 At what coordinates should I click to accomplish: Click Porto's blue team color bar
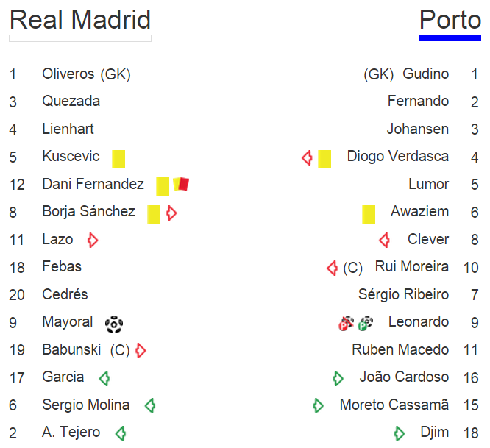(450, 38)
